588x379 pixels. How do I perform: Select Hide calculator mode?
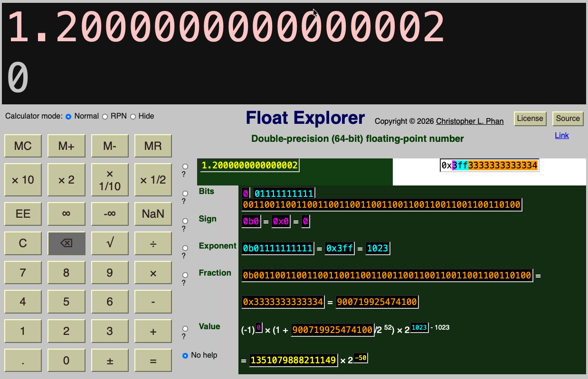coord(133,117)
